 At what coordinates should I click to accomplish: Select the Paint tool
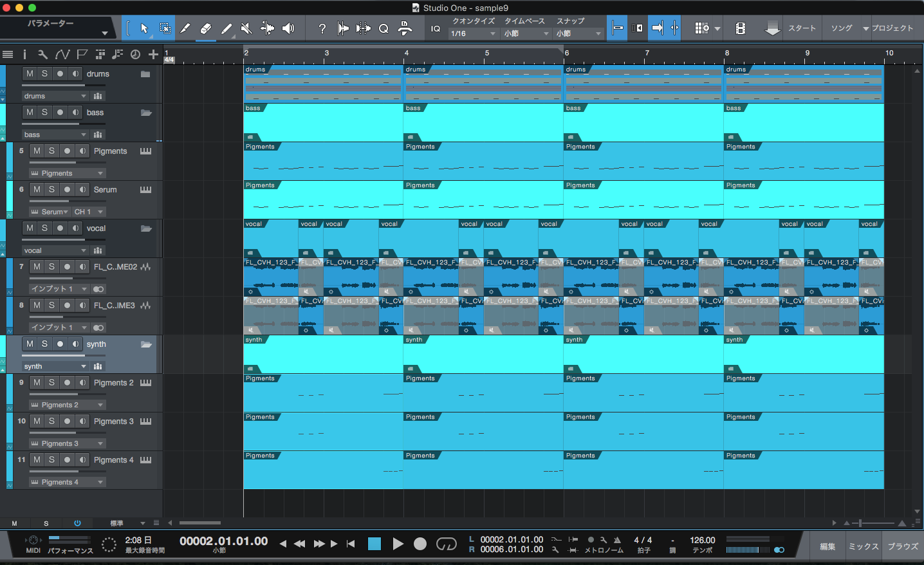[x=226, y=28]
